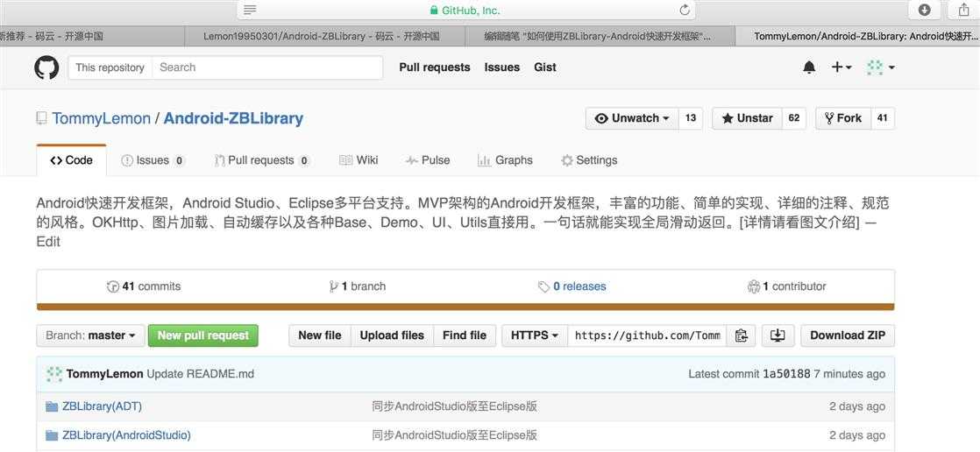Open the GitHub Octocat logo home
980x452 pixels.
coord(46,67)
